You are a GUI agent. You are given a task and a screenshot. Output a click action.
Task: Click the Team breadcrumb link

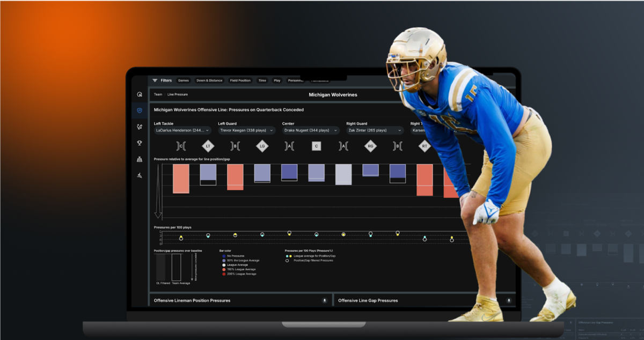click(158, 94)
